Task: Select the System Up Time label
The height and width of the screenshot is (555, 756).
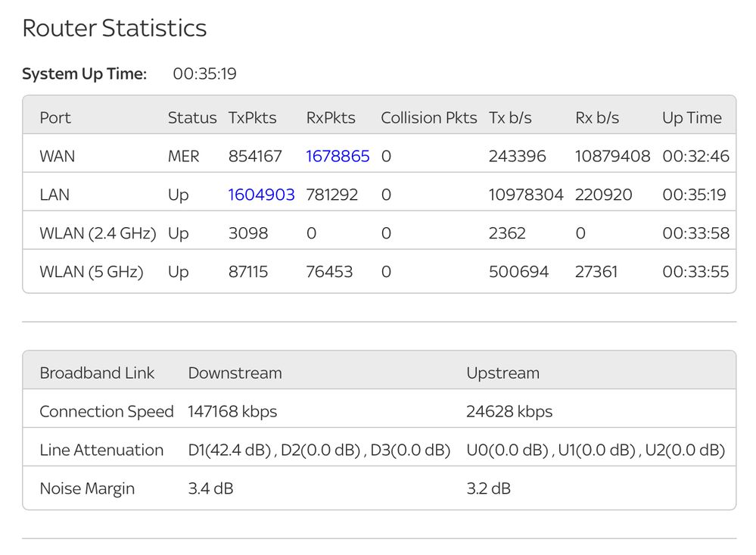Action: click(84, 73)
